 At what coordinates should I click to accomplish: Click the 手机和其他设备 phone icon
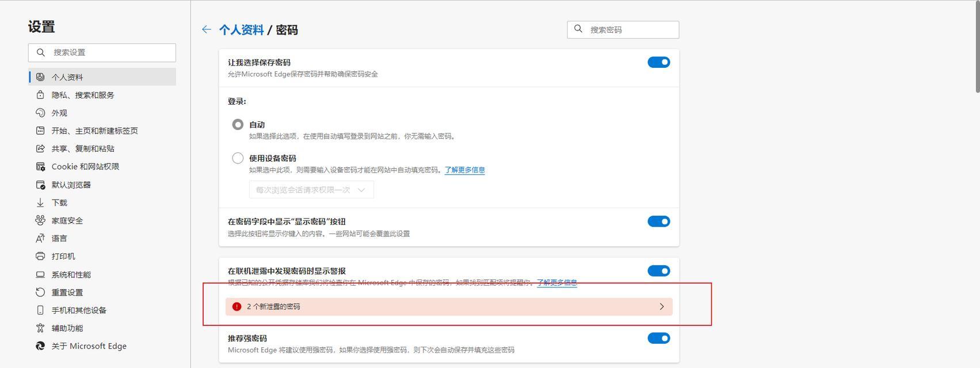40,310
